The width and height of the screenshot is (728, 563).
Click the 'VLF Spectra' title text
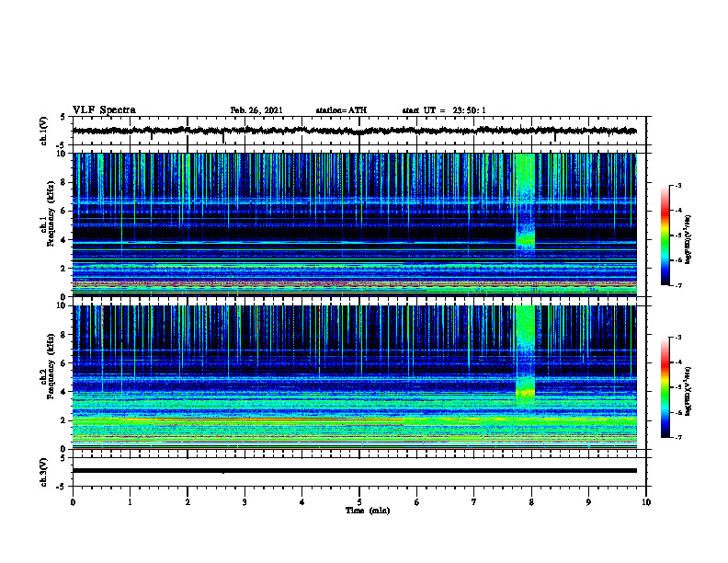(104, 110)
